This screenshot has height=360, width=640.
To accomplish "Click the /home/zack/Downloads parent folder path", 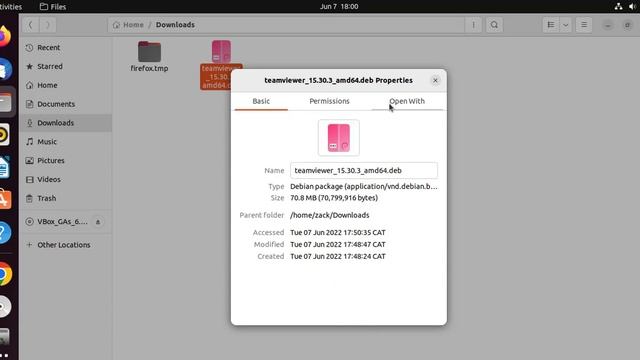I will [329, 215].
